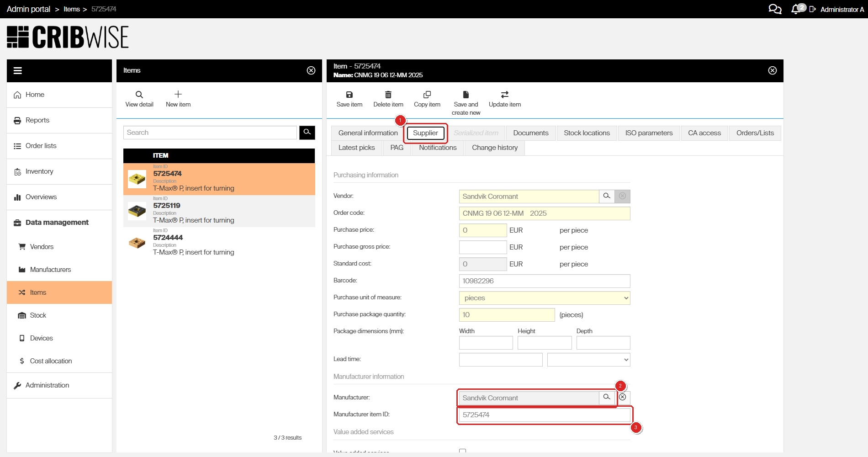Image resolution: width=868 pixels, height=457 pixels.
Task: Click the Items breadcrumb link
Action: pos(72,9)
